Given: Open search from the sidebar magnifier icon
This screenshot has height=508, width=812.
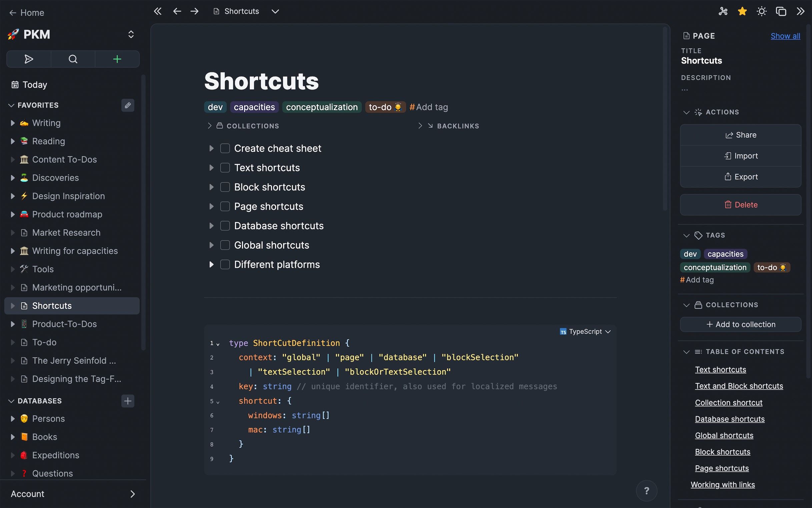Looking at the screenshot, I should tap(72, 59).
